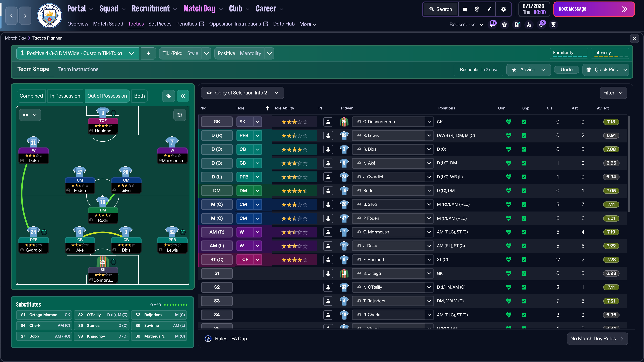This screenshot has height=362, width=644.
Task: Open the trophy icon next to Bookmarks
Action: click(553, 24)
